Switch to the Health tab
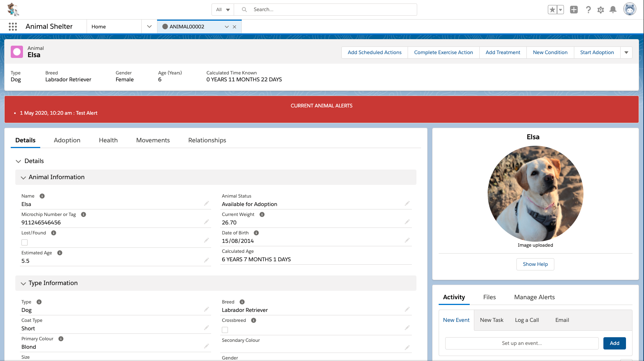 pos(108,140)
